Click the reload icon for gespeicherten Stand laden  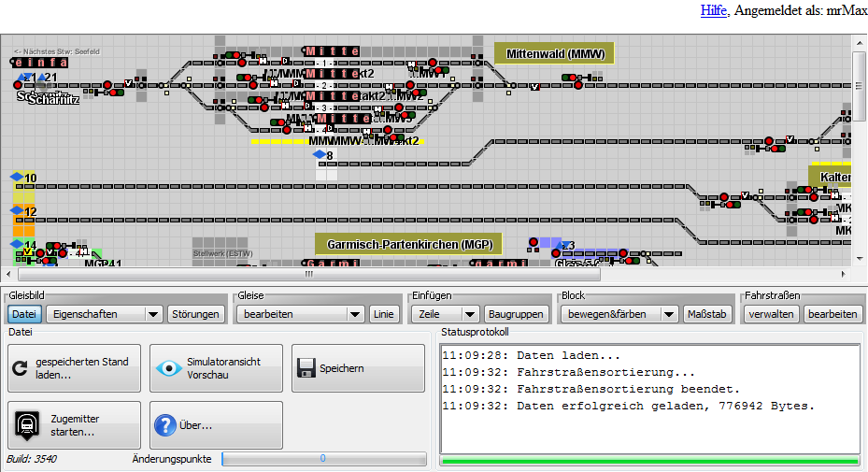click(21, 368)
